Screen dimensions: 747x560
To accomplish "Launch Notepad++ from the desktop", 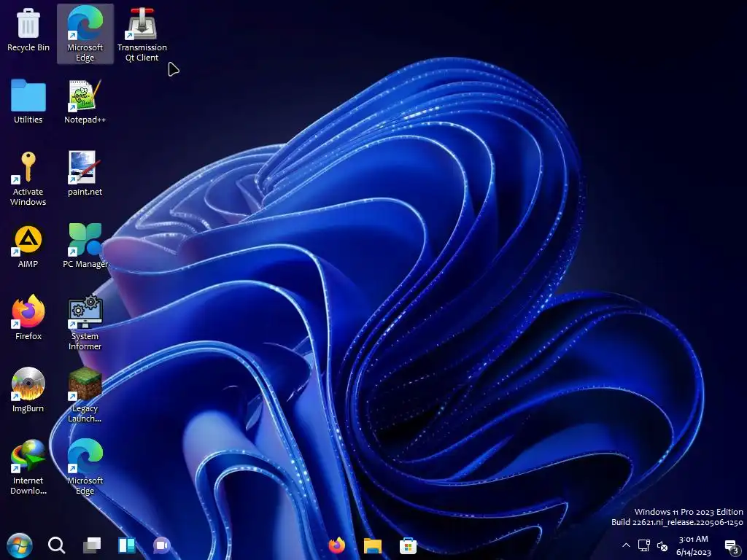I will (85, 101).
